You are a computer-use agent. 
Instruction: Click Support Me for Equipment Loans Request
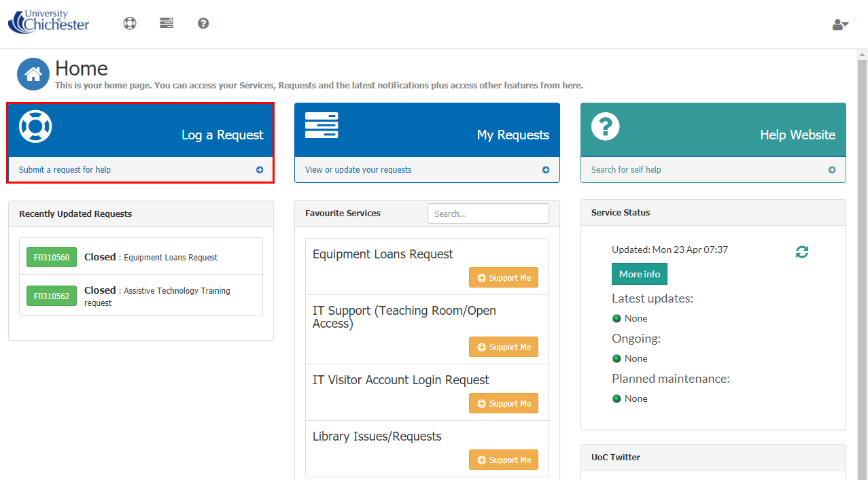click(x=503, y=277)
